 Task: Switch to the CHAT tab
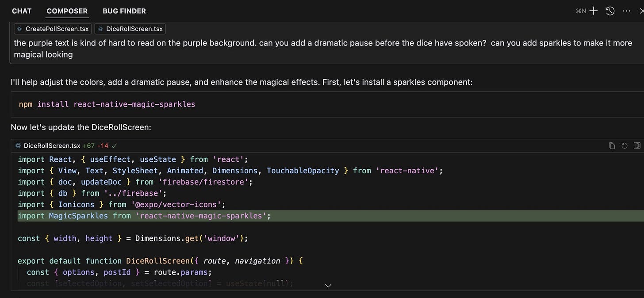[22, 11]
